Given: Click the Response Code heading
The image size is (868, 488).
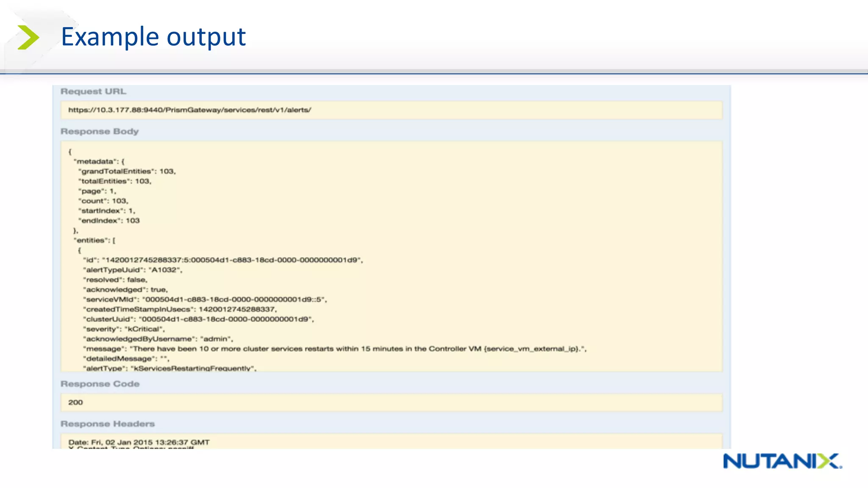Looking at the screenshot, I should (x=100, y=384).
